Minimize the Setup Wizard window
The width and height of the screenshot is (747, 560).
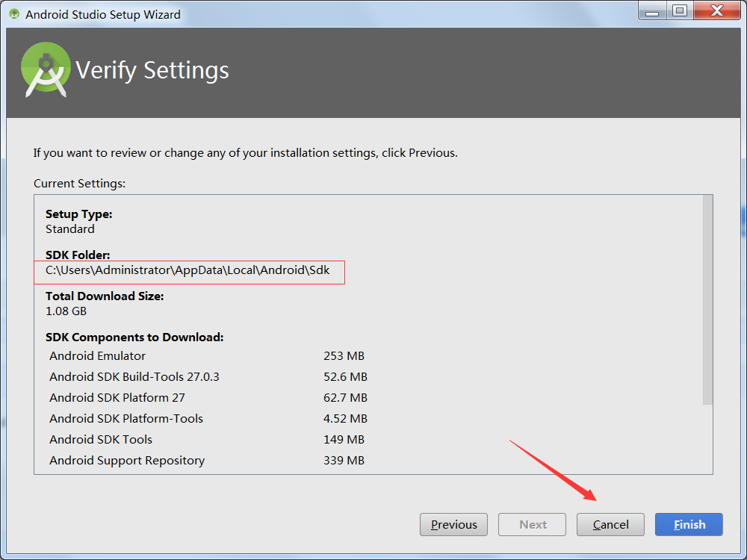click(x=652, y=11)
